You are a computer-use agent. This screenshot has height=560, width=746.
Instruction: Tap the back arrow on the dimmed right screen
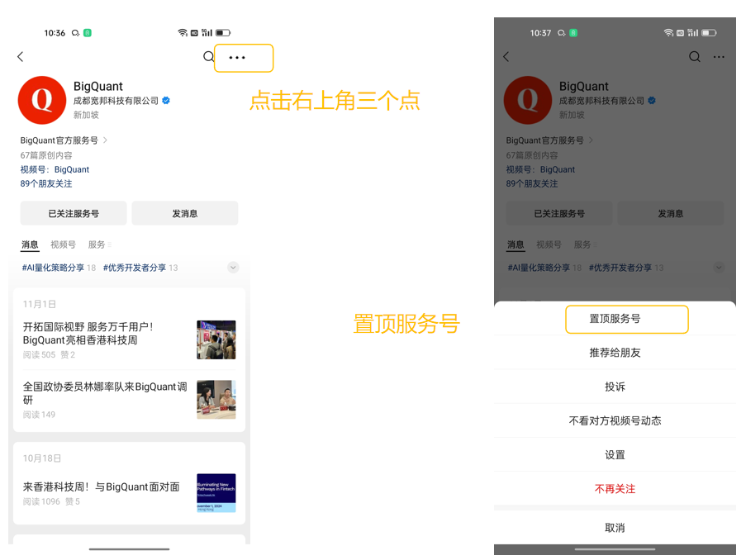[x=506, y=57]
